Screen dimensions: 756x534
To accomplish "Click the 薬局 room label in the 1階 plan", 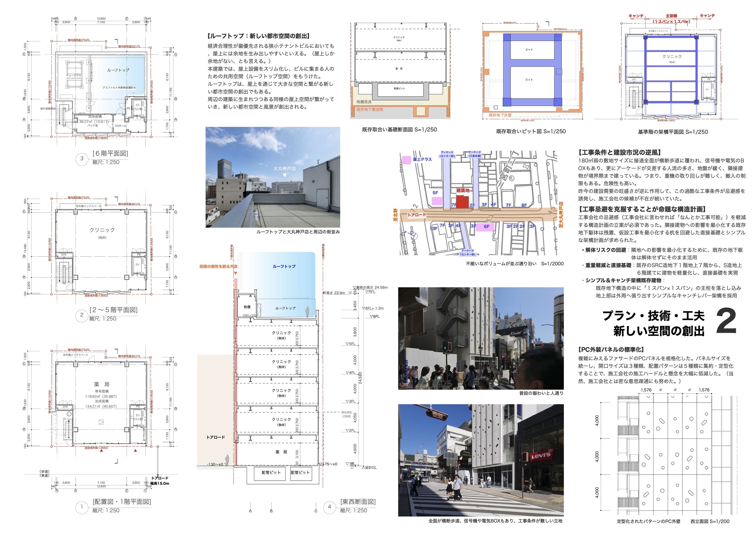I will tap(101, 384).
